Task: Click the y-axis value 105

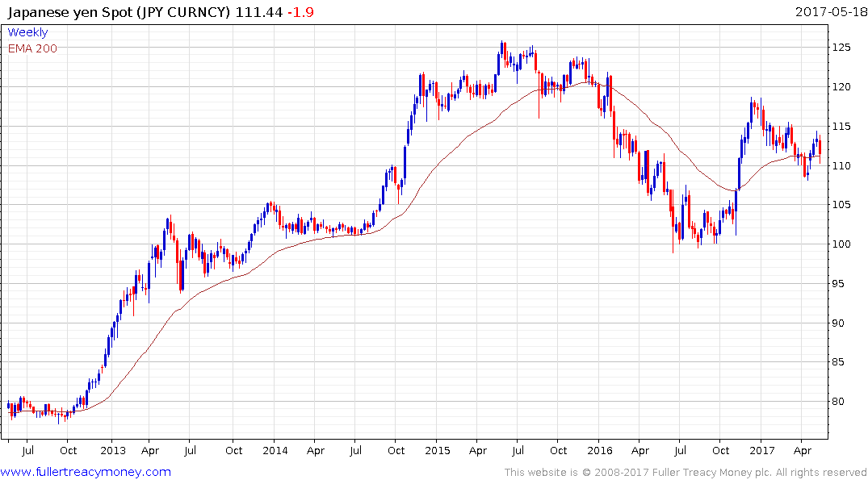Action: [841, 205]
